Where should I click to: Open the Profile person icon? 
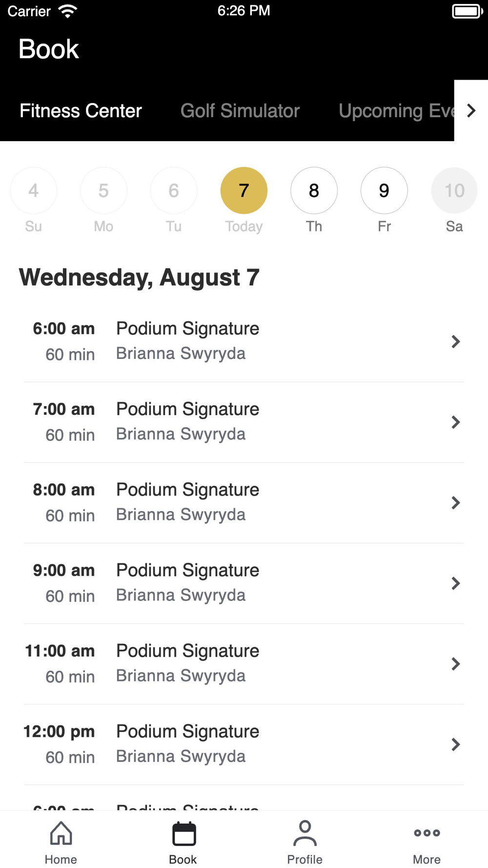[x=305, y=833]
